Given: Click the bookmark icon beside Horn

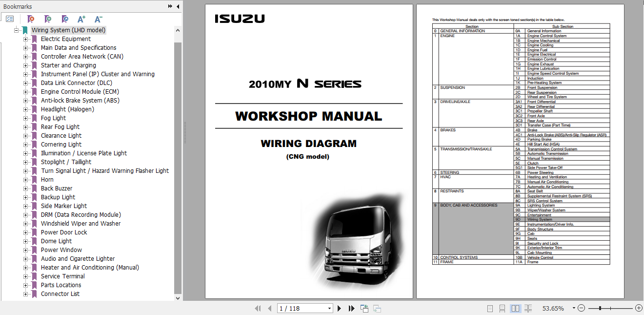Looking at the screenshot, I should pos(34,180).
